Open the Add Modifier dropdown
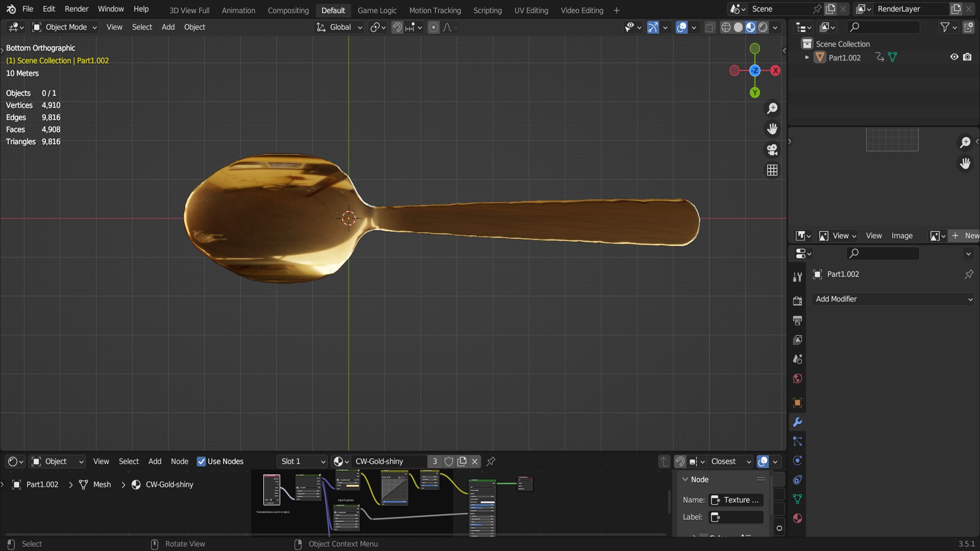 [893, 299]
